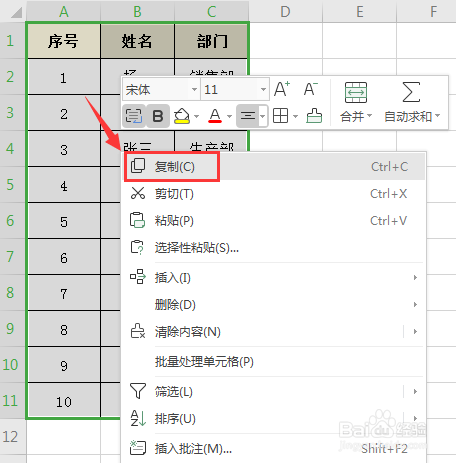Expand the alignment dropdown arrow
This screenshot has width=456, height=463.
pos(263,116)
